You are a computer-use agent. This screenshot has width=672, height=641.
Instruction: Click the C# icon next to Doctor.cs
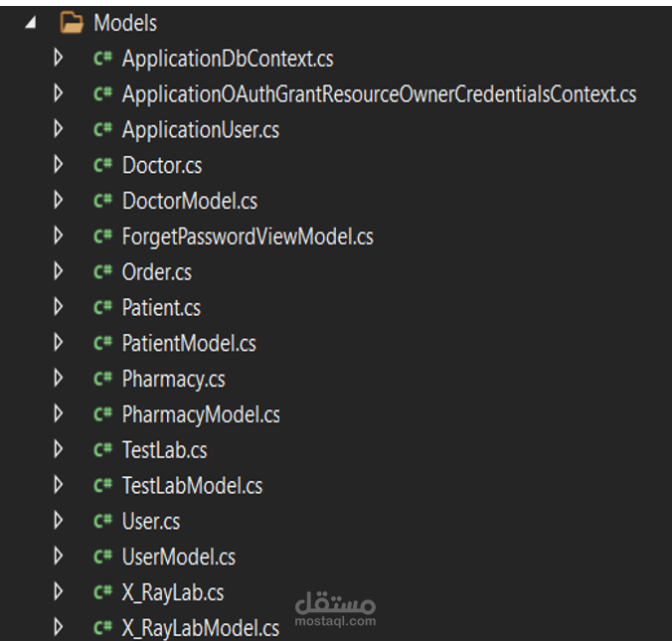[x=101, y=166]
